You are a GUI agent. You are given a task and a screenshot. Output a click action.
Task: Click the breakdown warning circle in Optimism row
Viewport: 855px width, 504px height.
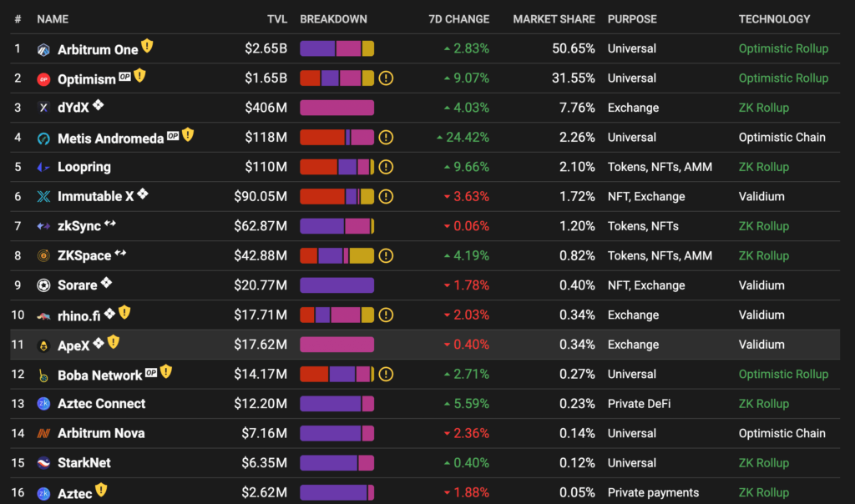click(386, 78)
